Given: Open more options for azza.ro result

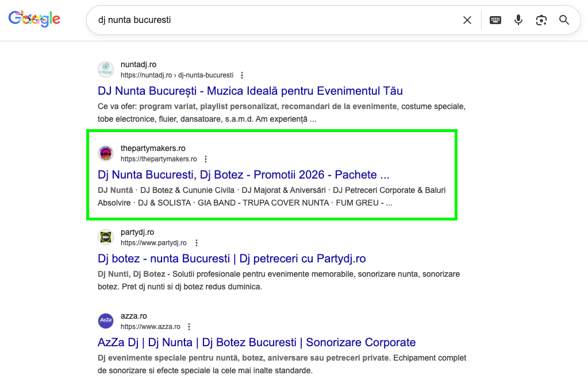Looking at the screenshot, I should [189, 327].
